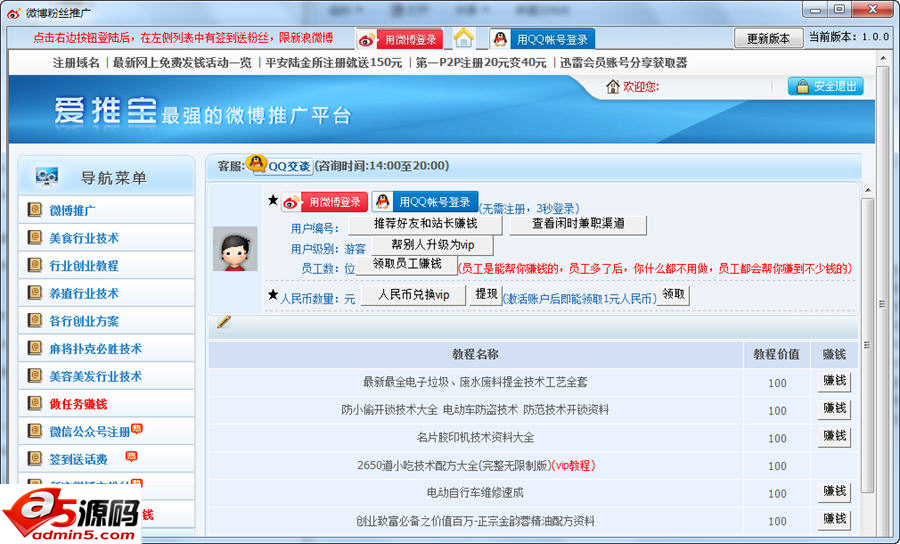Screen dimensions: 900x544
Task: Click book icon beside 养殖行业技术
Action: tap(35, 292)
